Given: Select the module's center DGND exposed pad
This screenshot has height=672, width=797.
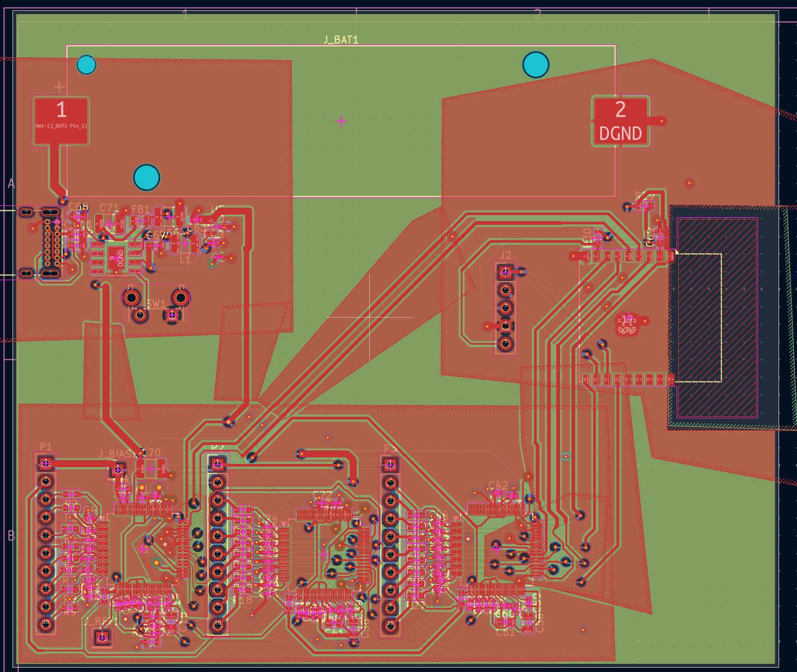Looking at the screenshot, I should (x=627, y=324).
